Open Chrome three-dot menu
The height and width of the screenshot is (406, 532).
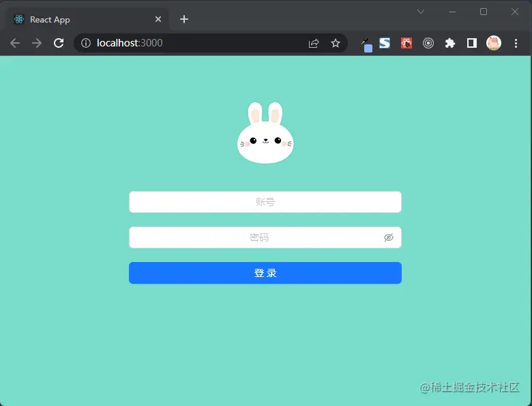516,43
